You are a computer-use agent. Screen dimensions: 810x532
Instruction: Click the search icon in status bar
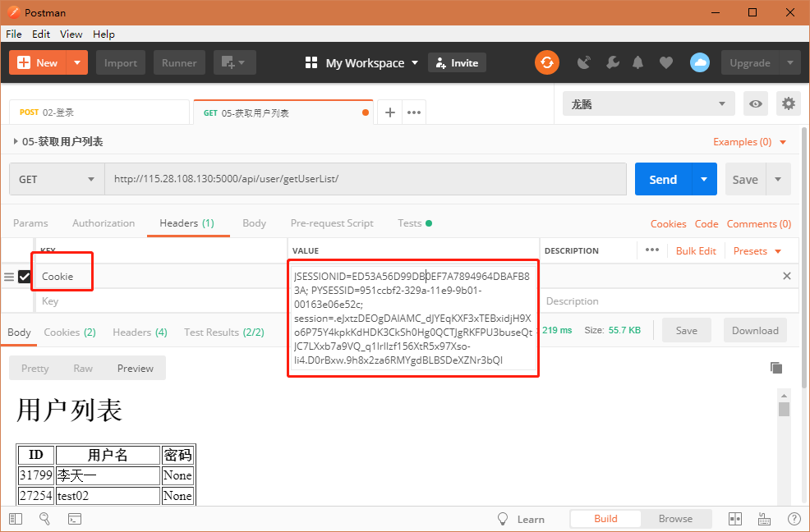[45, 518]
